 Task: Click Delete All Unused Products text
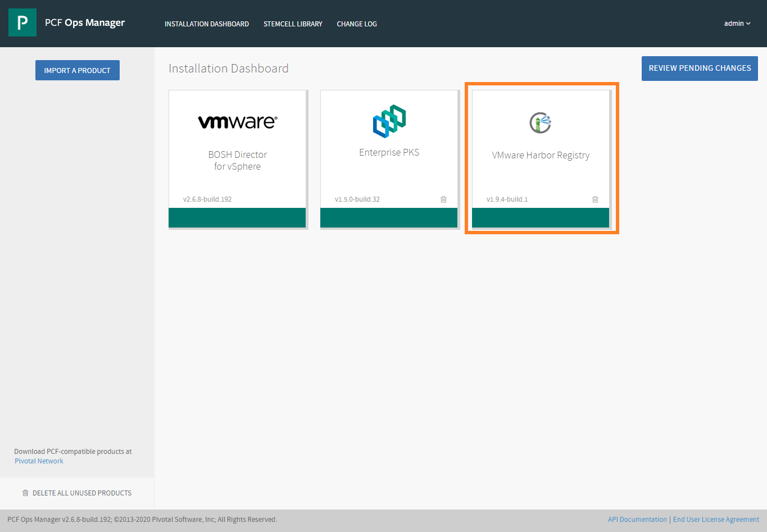[x=82, y=493]
